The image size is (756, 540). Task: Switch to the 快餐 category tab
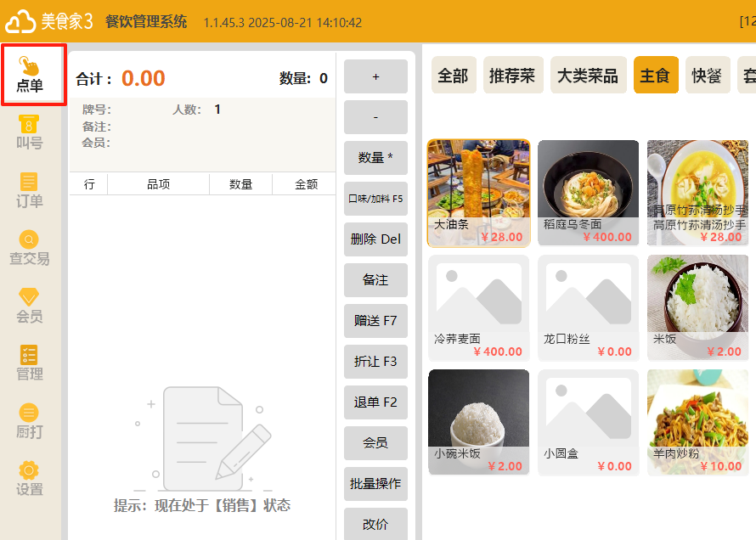708,75
